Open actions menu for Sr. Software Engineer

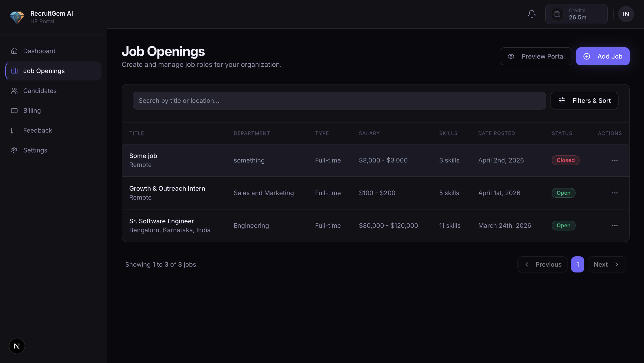[x=615, y=225]
